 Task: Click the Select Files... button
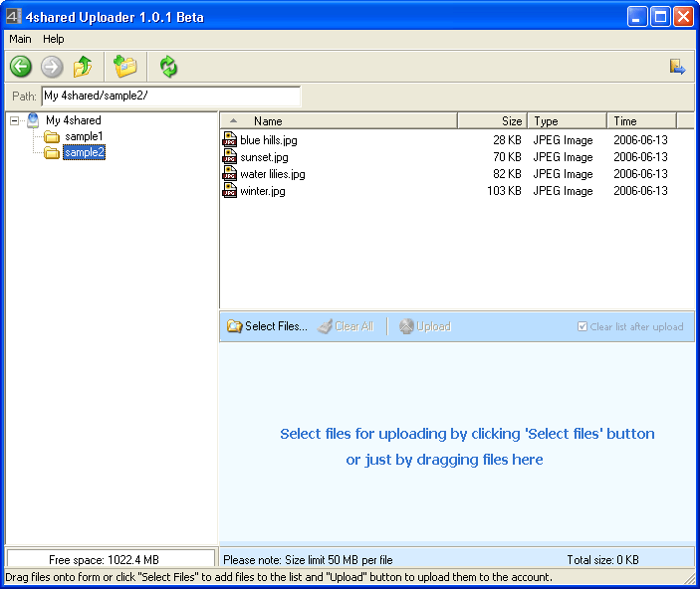pyautogui.click(x=267, y=326)
